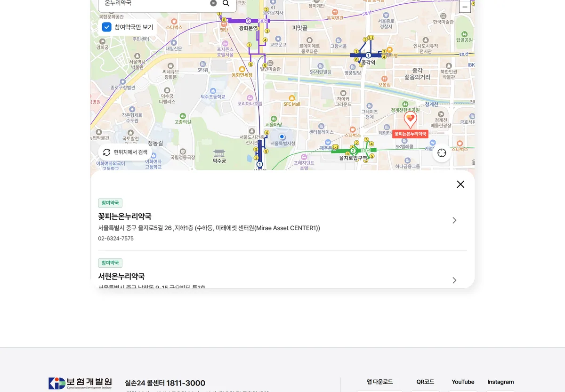Click the 서울특별시청 label on map

point(282,143)
